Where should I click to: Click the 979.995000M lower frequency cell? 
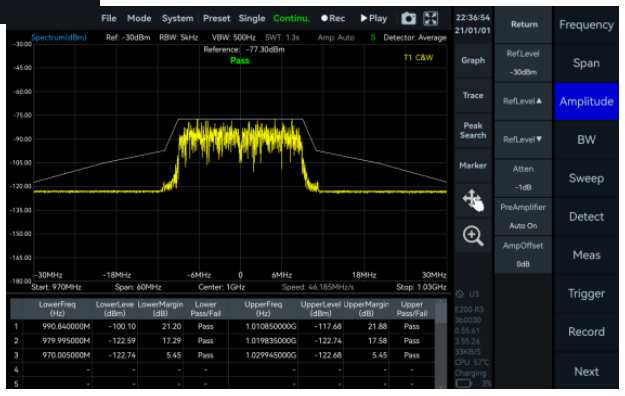coord(57,341)
